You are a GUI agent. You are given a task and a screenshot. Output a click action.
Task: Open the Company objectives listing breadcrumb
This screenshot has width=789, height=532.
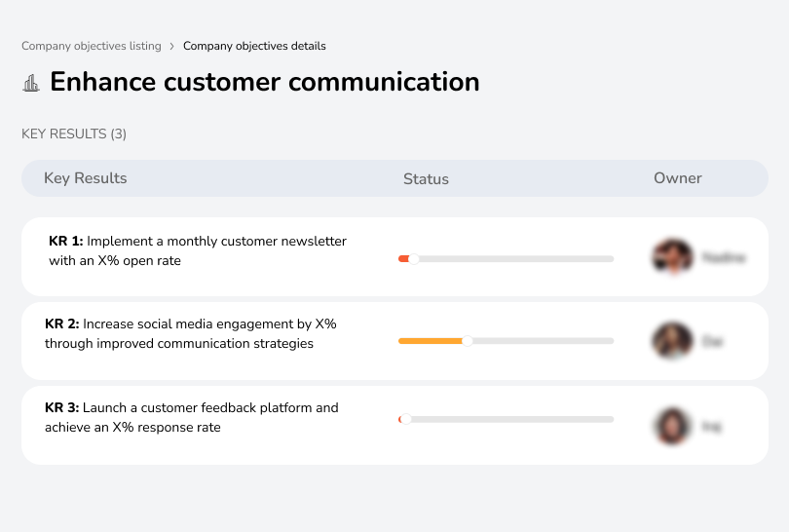(92, 46)
